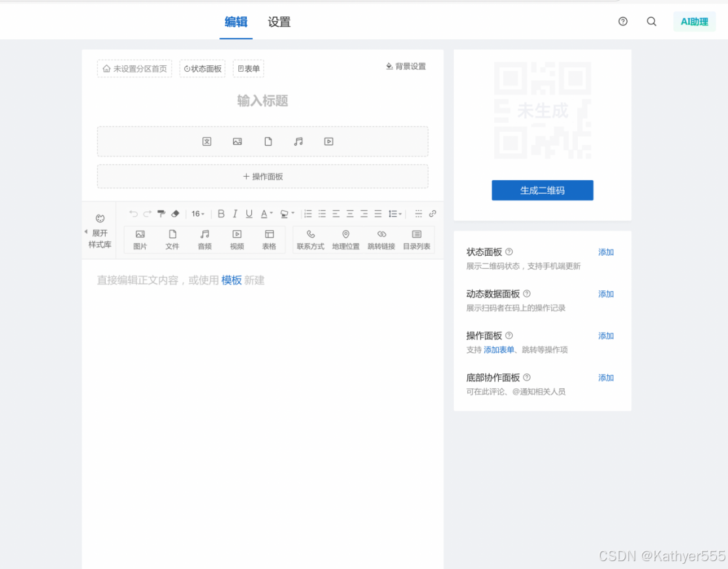Viewport: 728px width, 569px height.
Task: Click the video play icon in placeholder box
Action: 328,142
